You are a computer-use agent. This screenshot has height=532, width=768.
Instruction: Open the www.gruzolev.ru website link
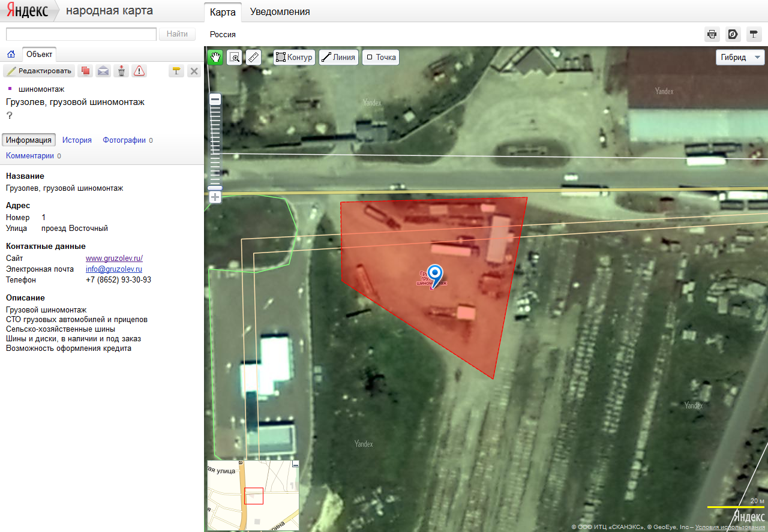click(x=114, y=258)
